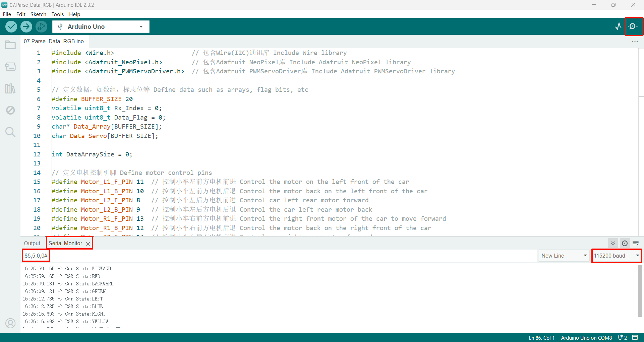Clear Serial Monitor output
Viewport: 644px width, 342px height.
point(636,243)
